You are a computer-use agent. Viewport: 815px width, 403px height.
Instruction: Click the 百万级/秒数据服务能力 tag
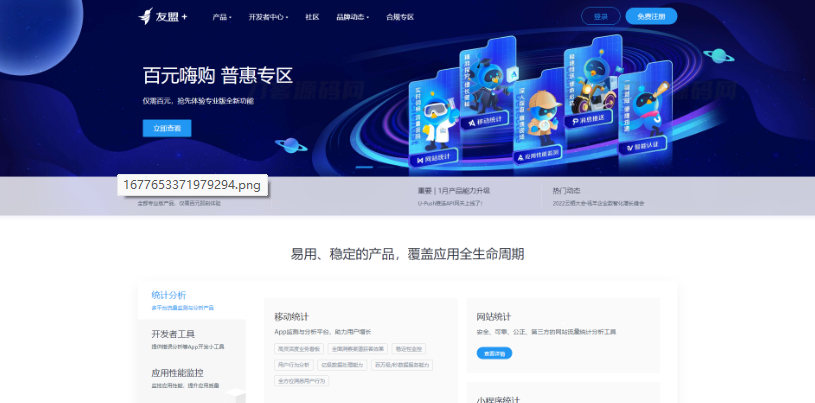[402, 365]
